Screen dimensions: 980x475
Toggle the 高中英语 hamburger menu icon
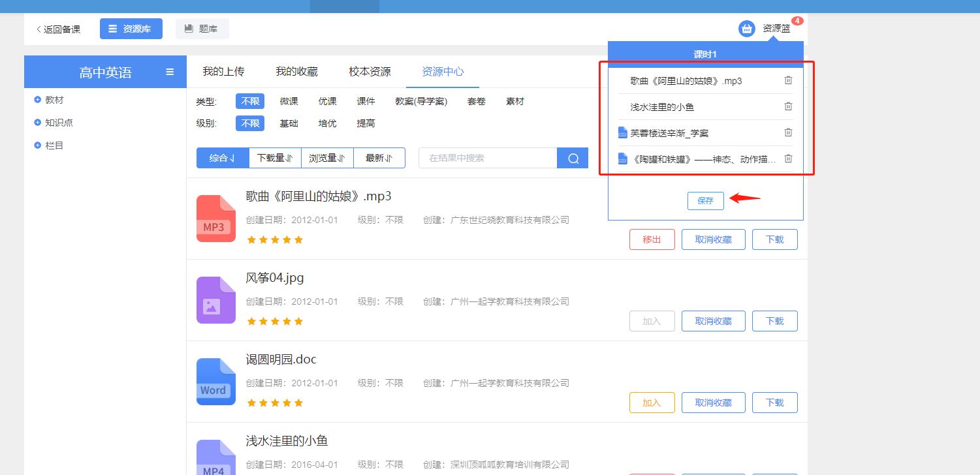pos(170,72)
